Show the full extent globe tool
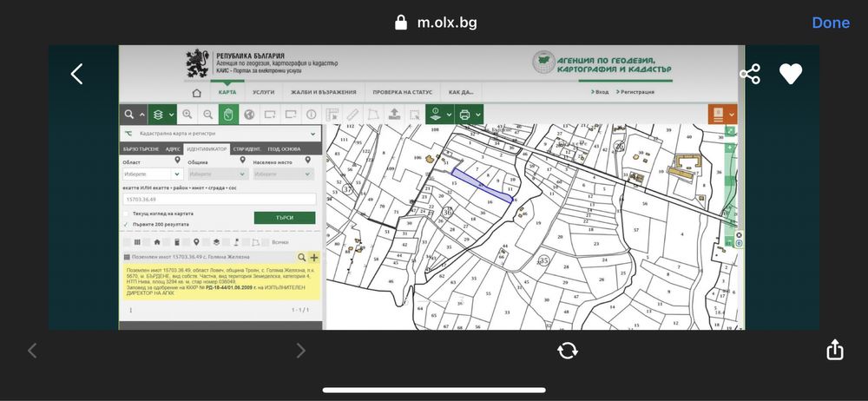This screenshot has height=401, width=868. coord(249,115)
